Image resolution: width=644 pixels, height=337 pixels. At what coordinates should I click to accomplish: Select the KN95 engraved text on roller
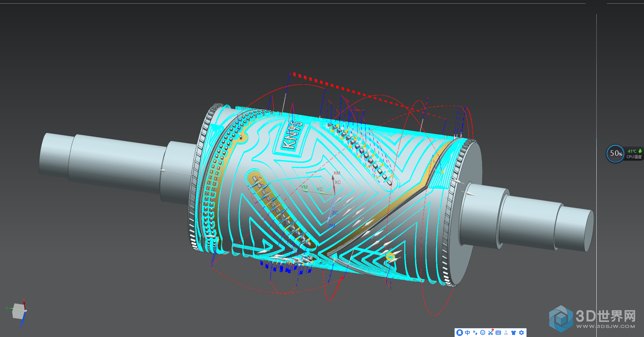[291, 135]
